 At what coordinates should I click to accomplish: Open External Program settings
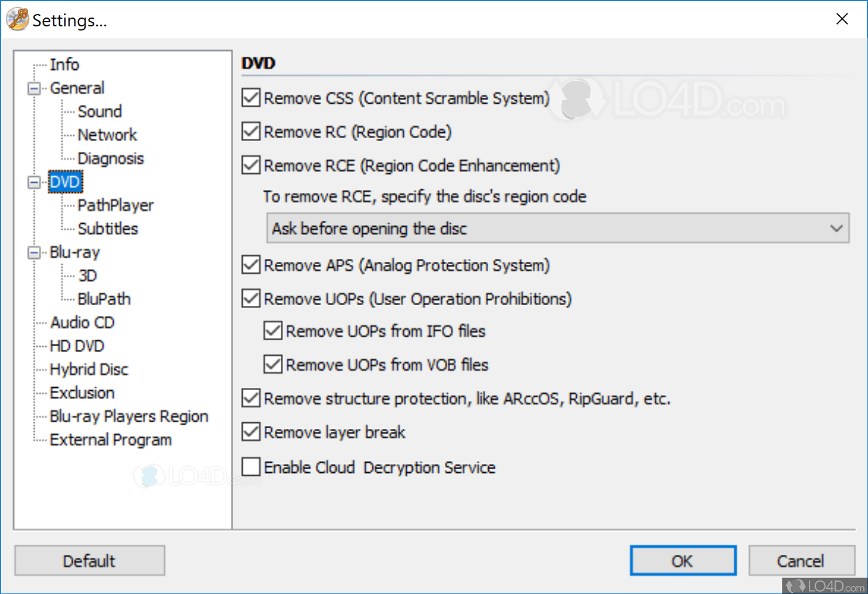[111, 440]
